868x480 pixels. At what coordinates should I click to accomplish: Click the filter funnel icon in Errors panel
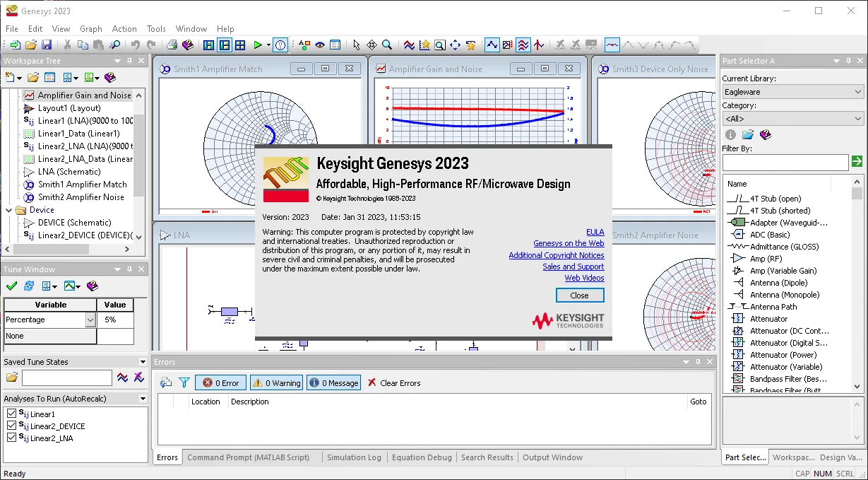pos(184,382)
